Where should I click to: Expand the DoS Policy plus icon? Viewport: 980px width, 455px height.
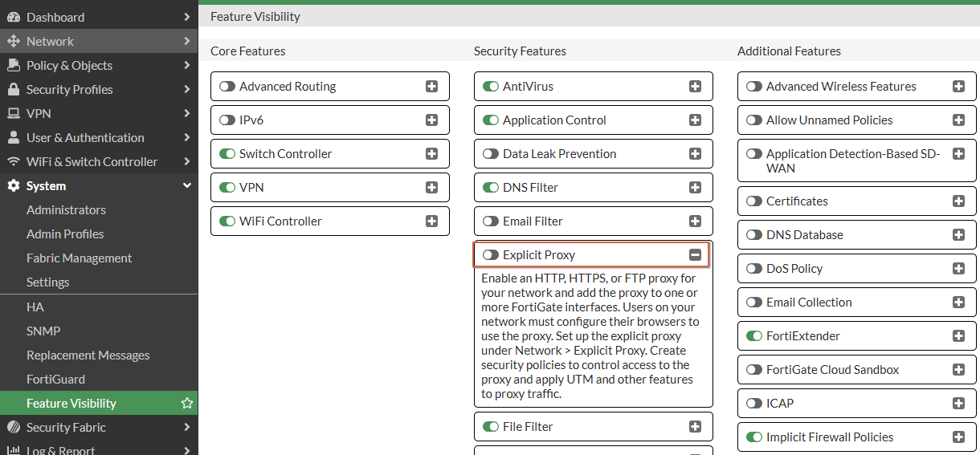point(958,269)
